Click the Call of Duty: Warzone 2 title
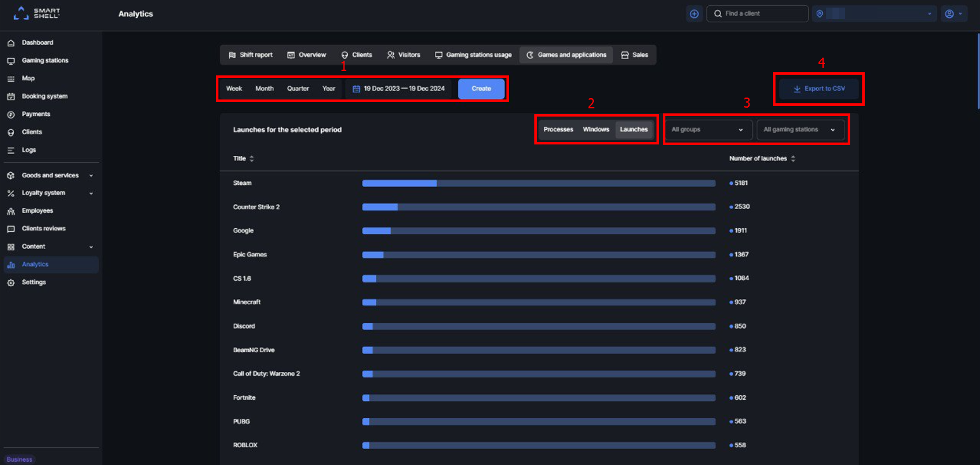This screenshot has height=465, width=980. (x=267, y=374)
